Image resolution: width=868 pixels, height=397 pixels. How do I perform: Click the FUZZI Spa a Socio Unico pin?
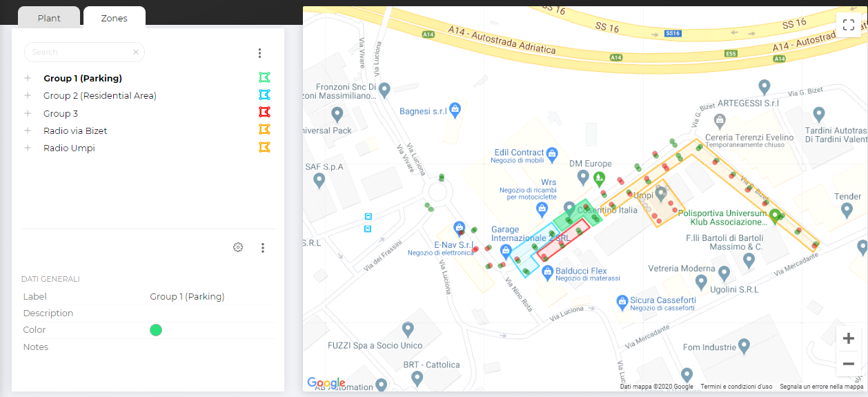click(408, 330)
